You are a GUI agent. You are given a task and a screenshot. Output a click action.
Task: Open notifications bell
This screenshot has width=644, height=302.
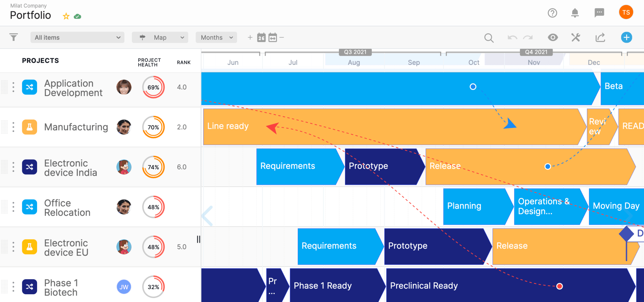pos(575,13)
